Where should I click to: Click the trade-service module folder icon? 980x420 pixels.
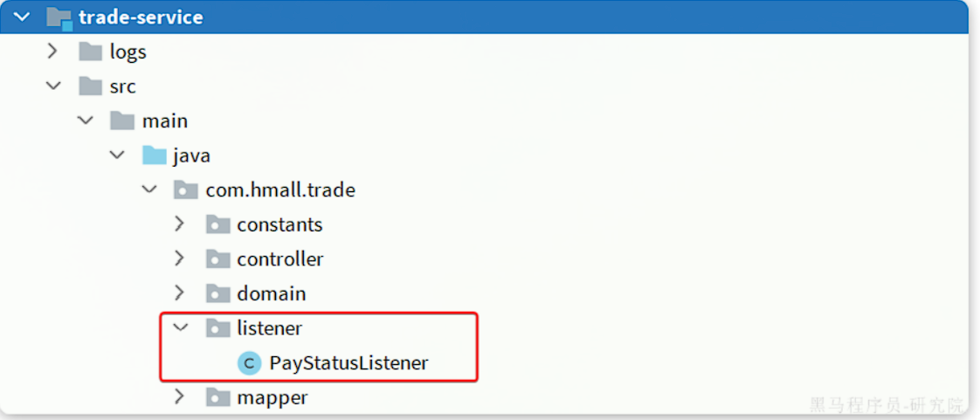tap(59, 17)
